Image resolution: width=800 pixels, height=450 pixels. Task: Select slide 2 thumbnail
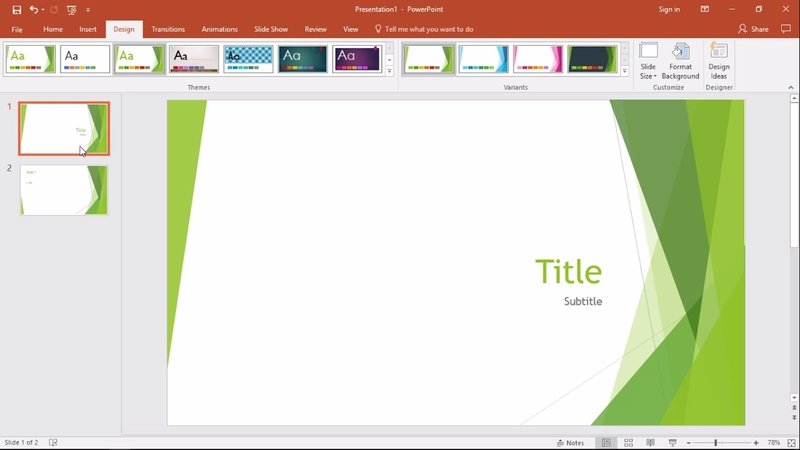click(64, 190)
